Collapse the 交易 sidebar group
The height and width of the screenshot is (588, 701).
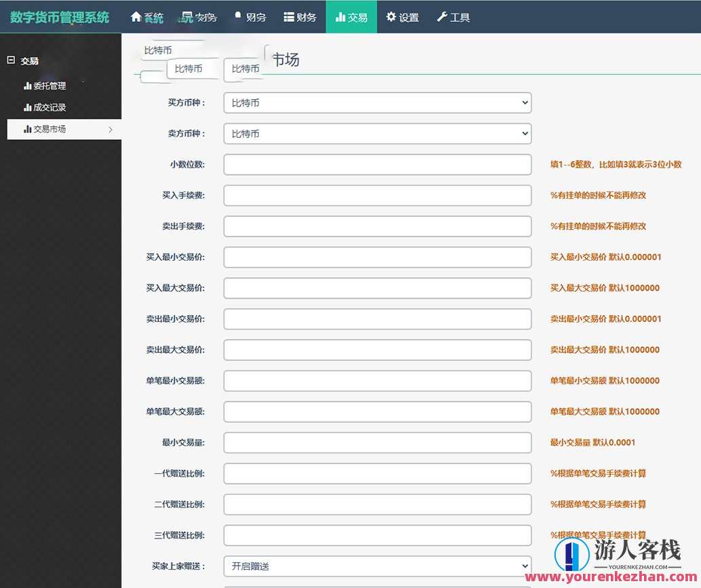tap(11, 60)
